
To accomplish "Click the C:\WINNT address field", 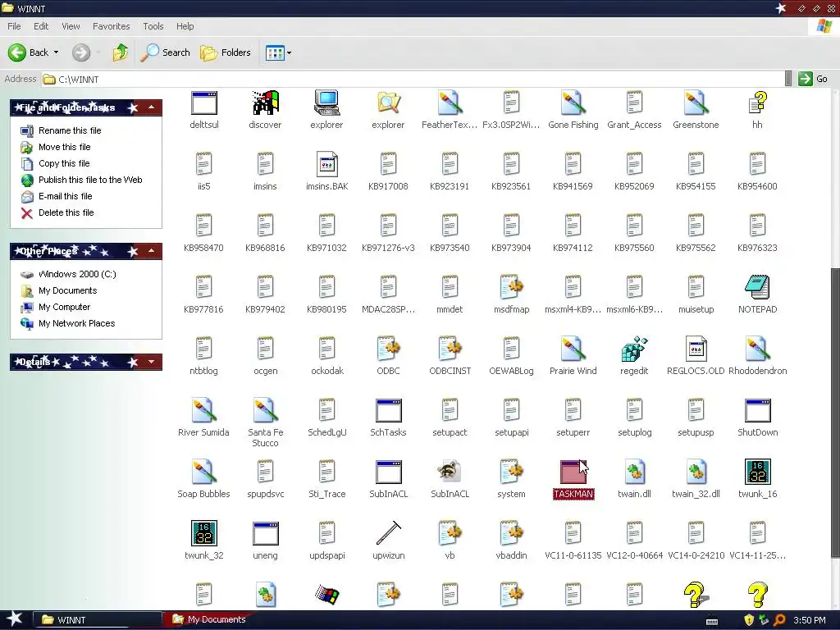I will pos(413,79).
